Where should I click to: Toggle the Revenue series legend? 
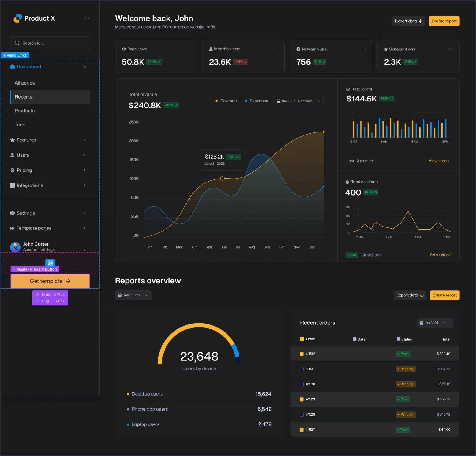pyautogui.click(x=226, y=101)
